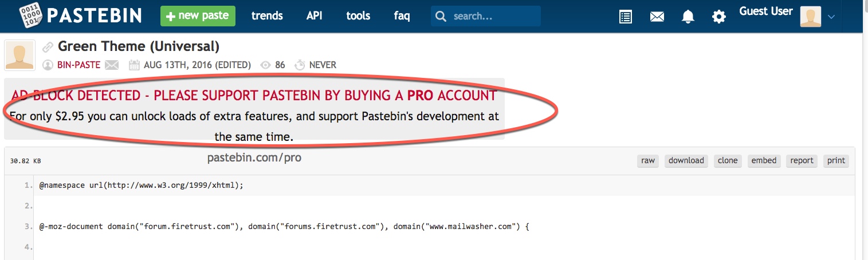Click the paste title Green Theme (Universal)

coord(139,46)
